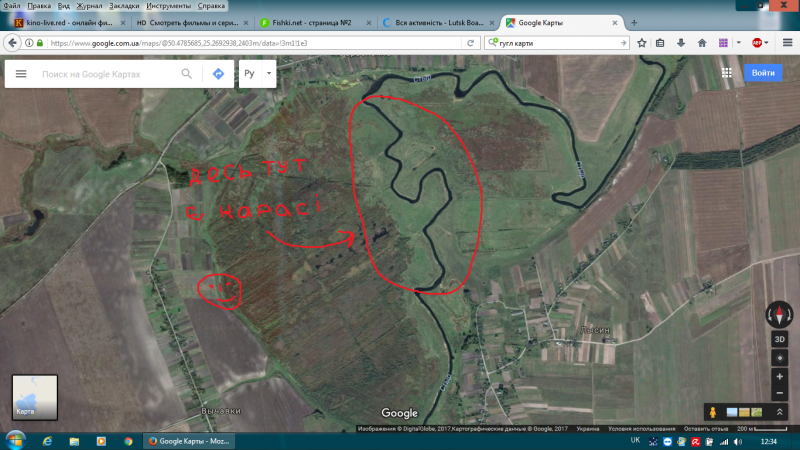The width and height of the screenshot is (800, 450).
Task: Click the compass to reset map orientation
Action: 779,314
